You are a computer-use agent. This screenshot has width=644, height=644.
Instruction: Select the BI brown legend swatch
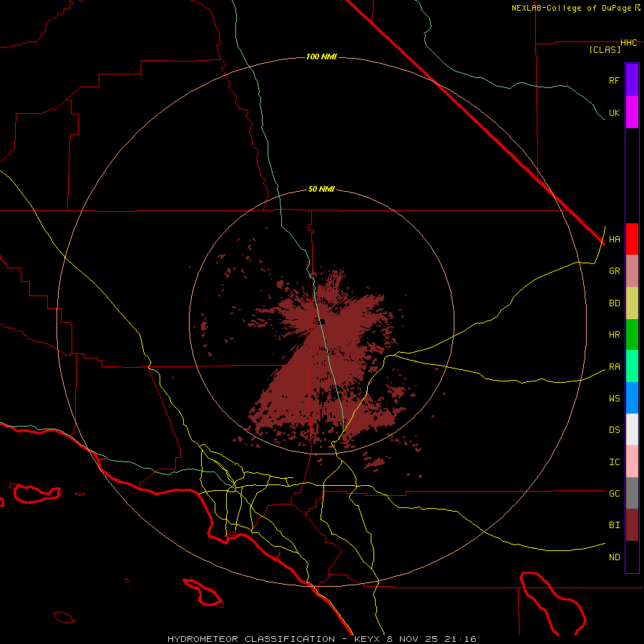[632, 525]
